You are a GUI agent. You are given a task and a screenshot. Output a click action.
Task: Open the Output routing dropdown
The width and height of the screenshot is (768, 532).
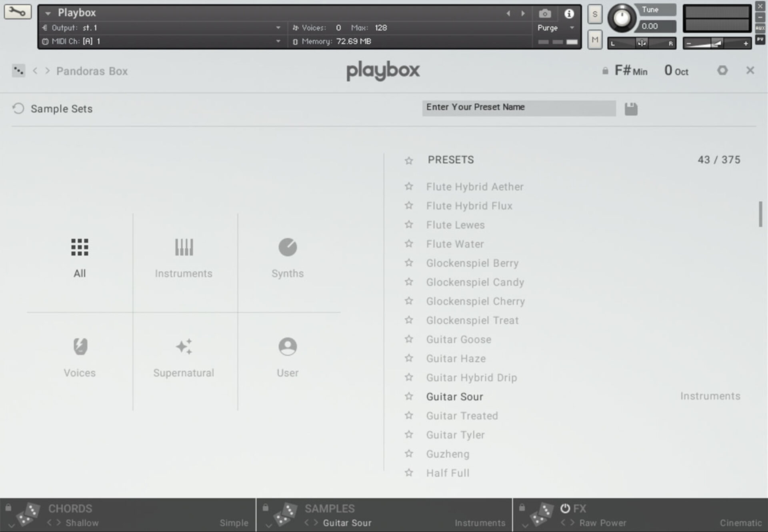[x=279, y=28]
